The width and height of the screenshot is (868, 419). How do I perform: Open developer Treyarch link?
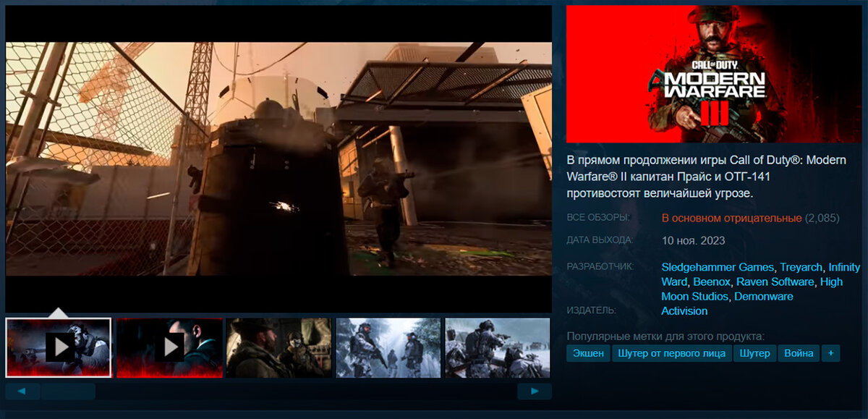(801, 267)
